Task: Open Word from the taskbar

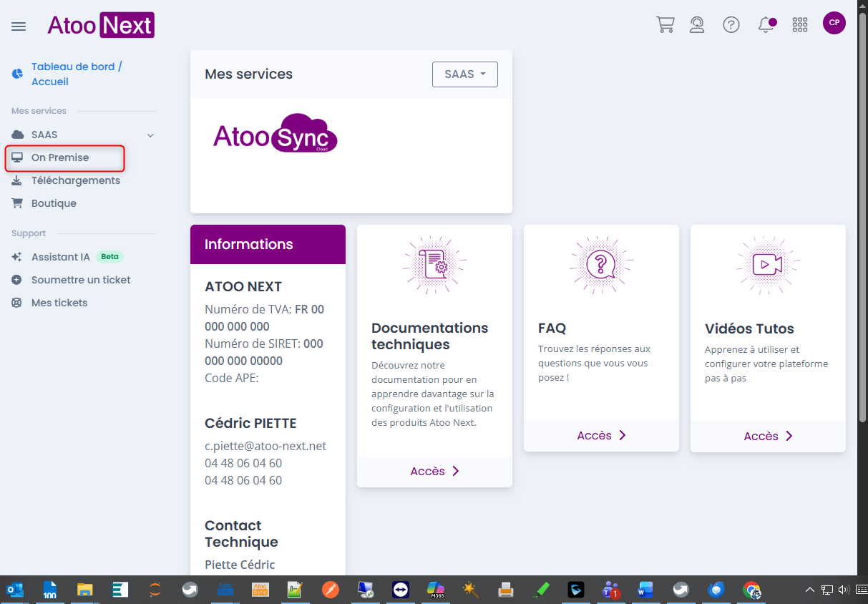Action: [646, 590]
